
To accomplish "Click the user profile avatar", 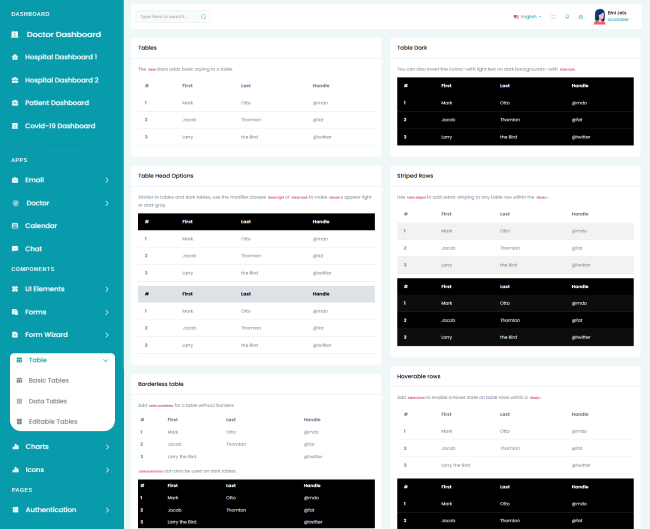I will coord(600,16).
